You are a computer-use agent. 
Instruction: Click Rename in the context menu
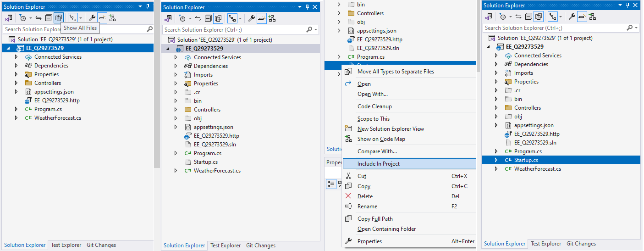tap(367, 206)
